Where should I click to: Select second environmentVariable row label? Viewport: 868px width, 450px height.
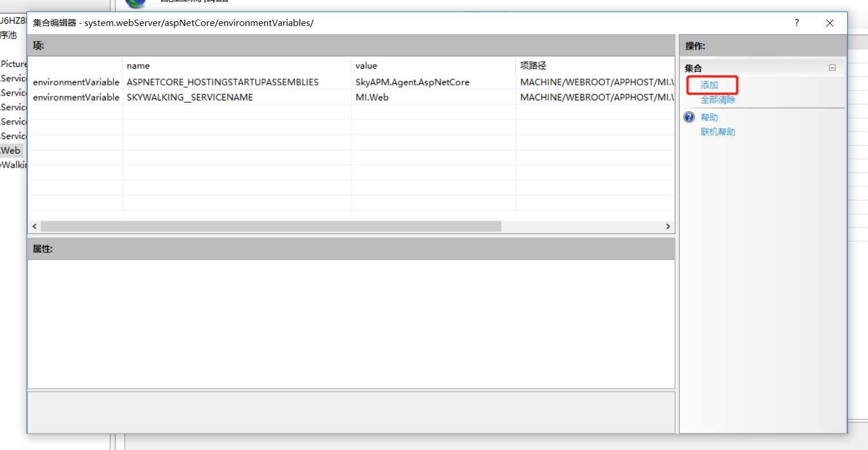click(76, 97)
